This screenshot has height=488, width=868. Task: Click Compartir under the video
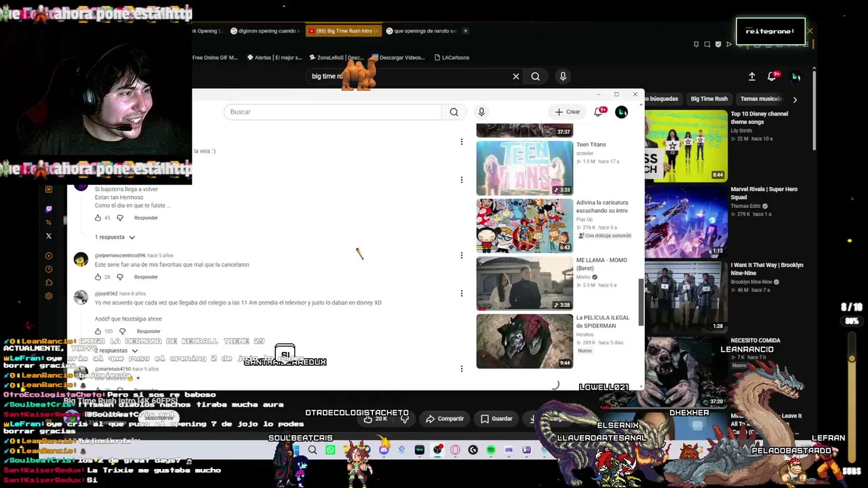[445, 419]
